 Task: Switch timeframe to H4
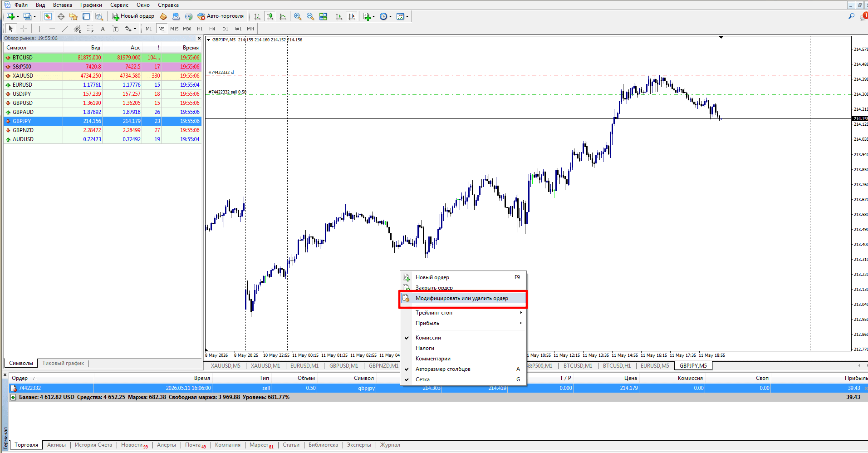coord(212,29)
